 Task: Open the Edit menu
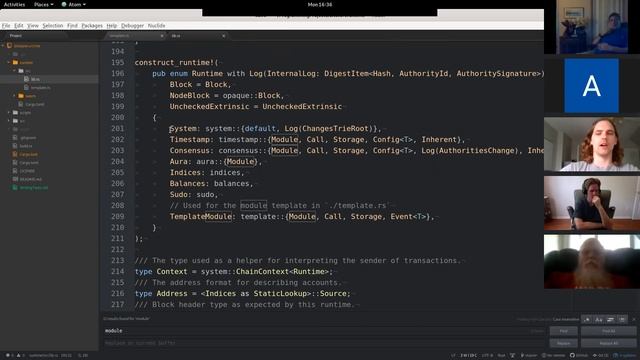click(x=19, y=25)
